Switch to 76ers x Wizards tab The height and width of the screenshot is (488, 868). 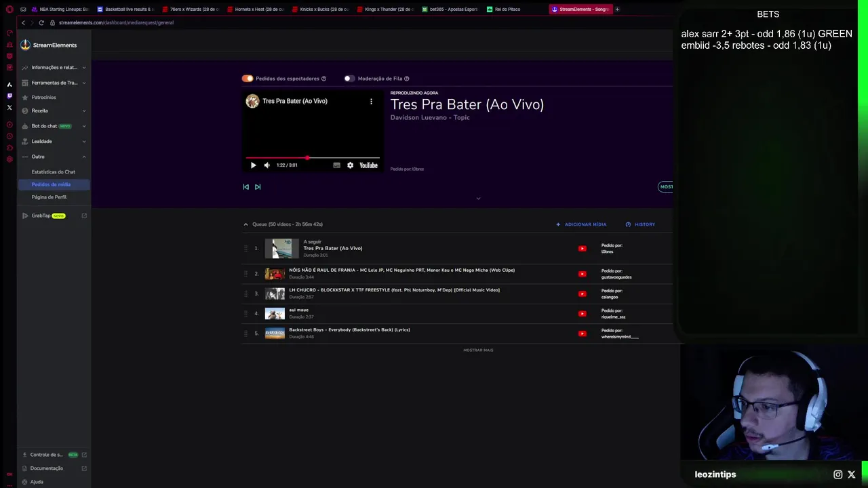(191, 9)
